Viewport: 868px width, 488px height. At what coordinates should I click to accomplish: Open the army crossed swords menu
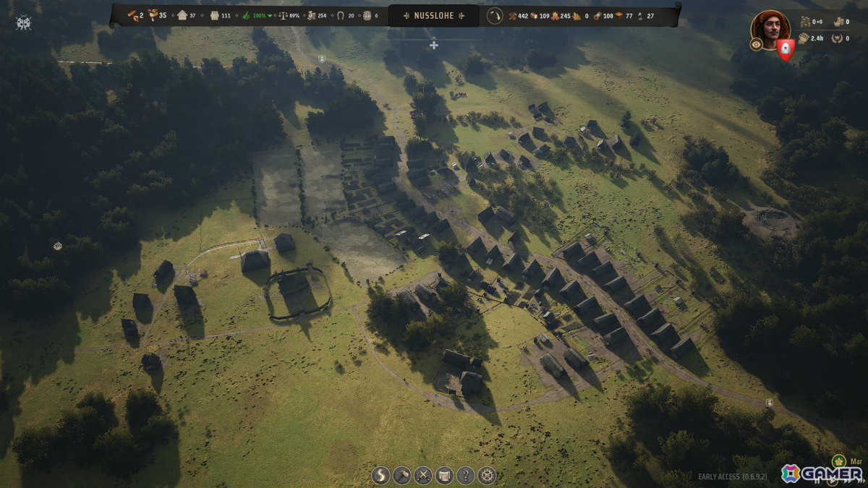[x=423, y=475]
